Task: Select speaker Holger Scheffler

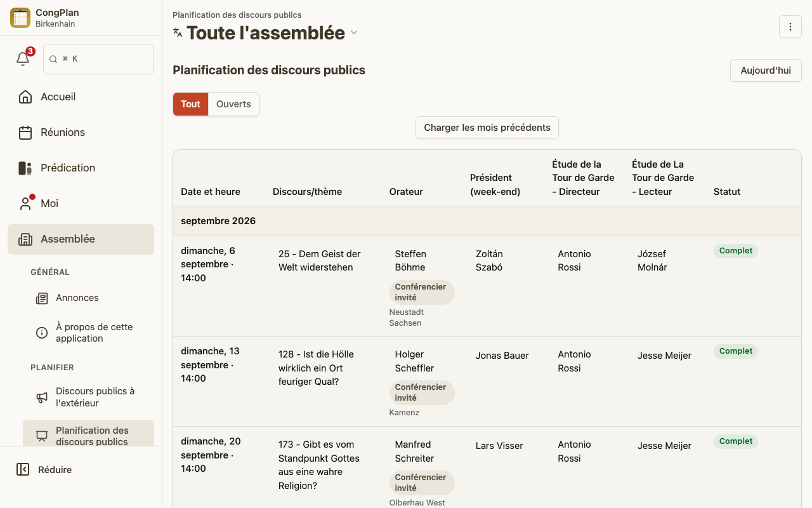Action: 414,361
